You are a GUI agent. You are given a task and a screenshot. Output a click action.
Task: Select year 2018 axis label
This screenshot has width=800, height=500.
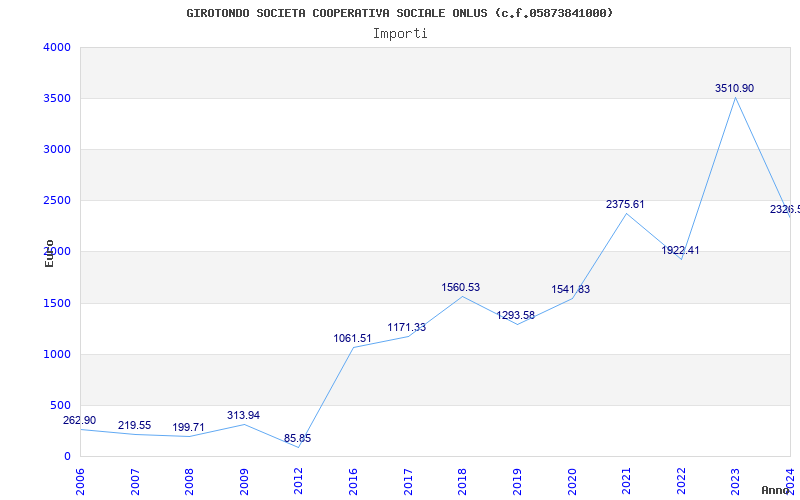tap(463, 481)
